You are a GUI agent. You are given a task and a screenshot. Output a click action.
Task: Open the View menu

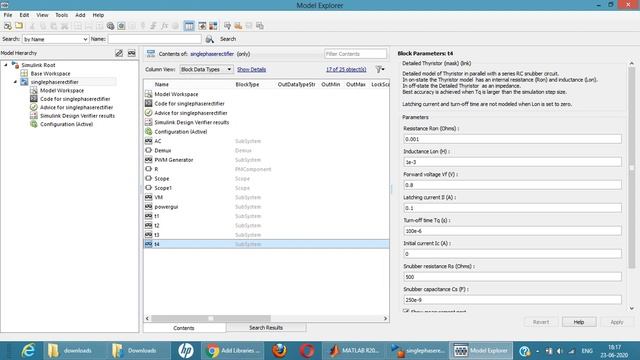click(42, 15)
